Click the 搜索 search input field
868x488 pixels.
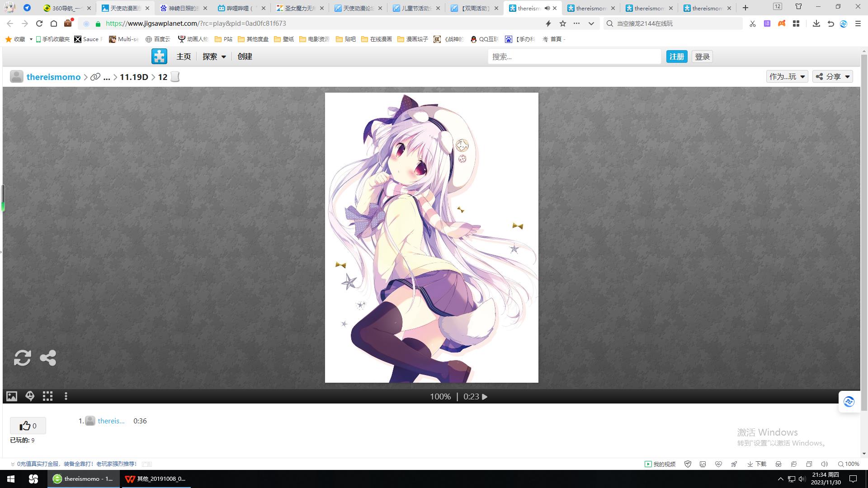pyautogui.click(x=574, y=56)
